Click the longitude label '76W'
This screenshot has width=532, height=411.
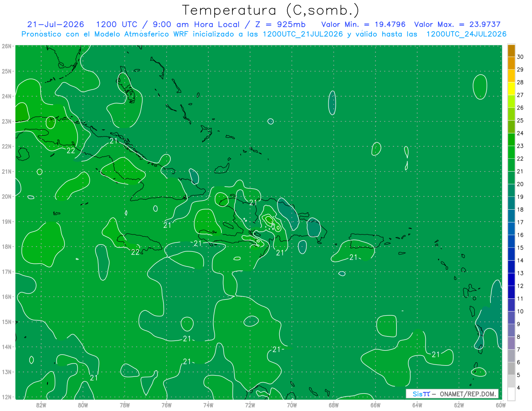tap(166, 405)
